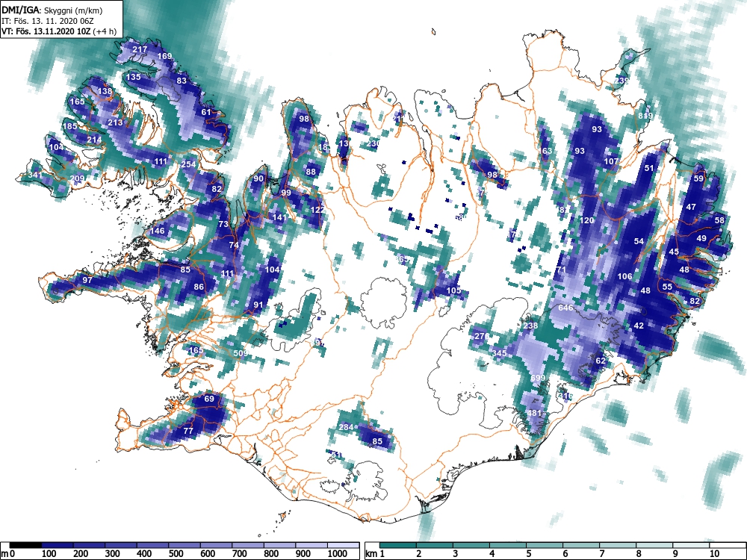The width and height of the screenshot is (747, 560).
Task: Click the visibility value 169
Action: [164, 56]
